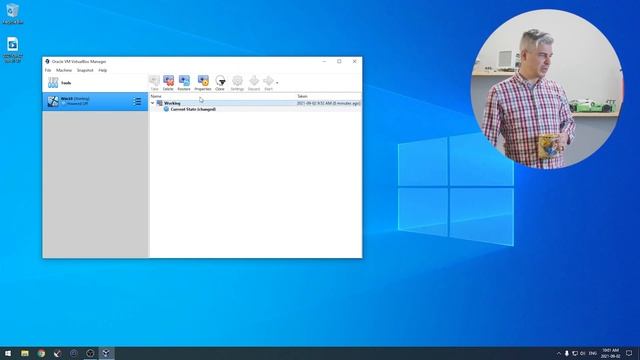Select the Current State (changed) row

[256, 109]
